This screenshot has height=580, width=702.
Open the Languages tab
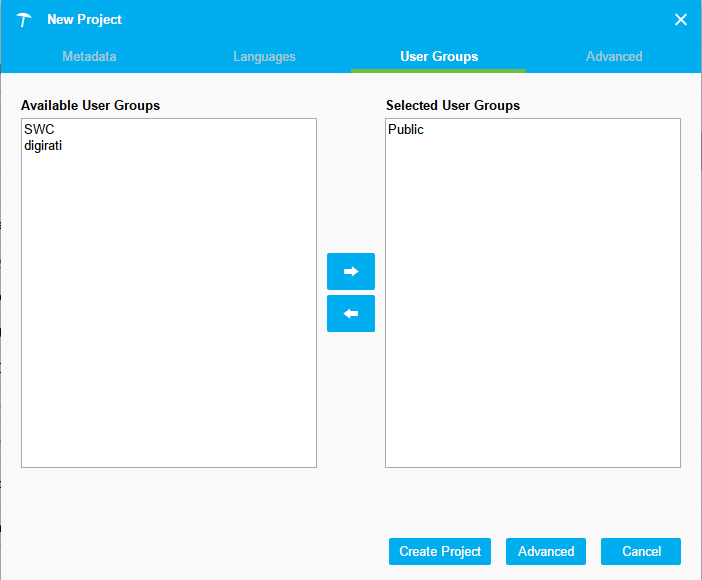click(264, 56)
